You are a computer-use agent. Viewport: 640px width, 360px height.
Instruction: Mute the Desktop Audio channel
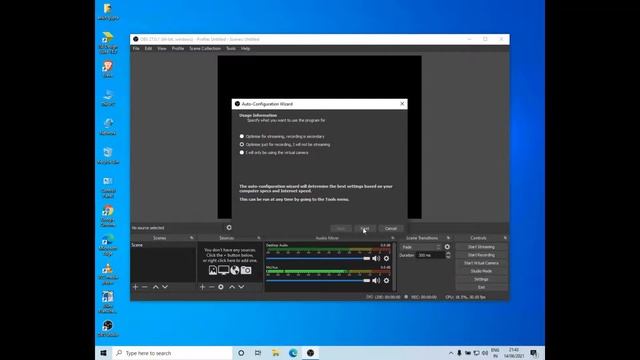[x=376, y=258]
